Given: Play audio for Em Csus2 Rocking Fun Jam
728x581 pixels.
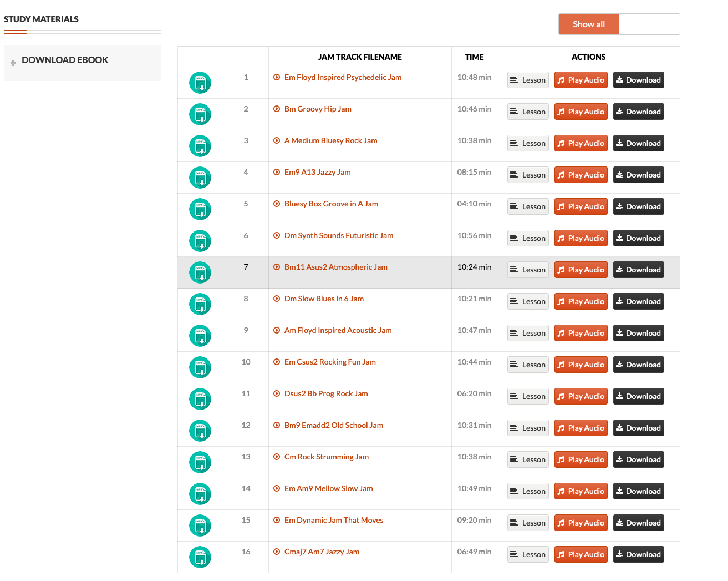Looking at the screenshot, I should [x=581, y=365].
